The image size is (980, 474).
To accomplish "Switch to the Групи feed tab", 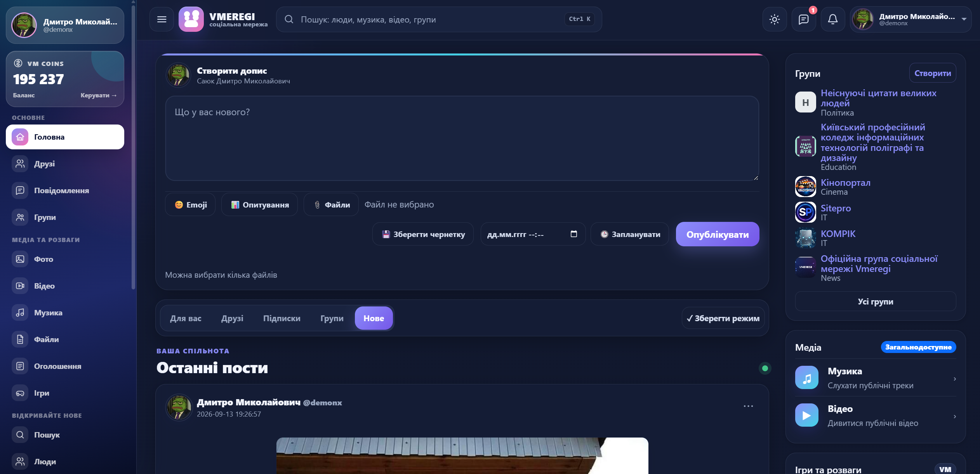I will point(332,318).
